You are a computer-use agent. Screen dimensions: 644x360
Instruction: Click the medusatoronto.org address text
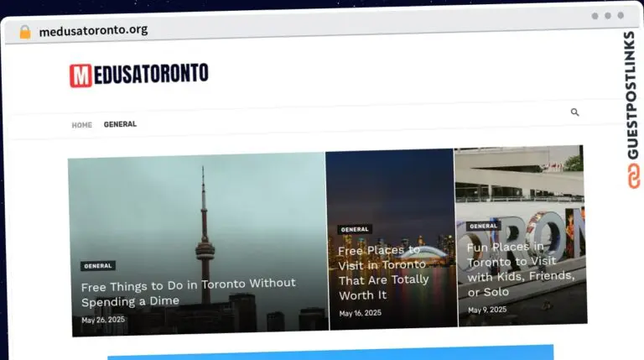tap(93, 30)
